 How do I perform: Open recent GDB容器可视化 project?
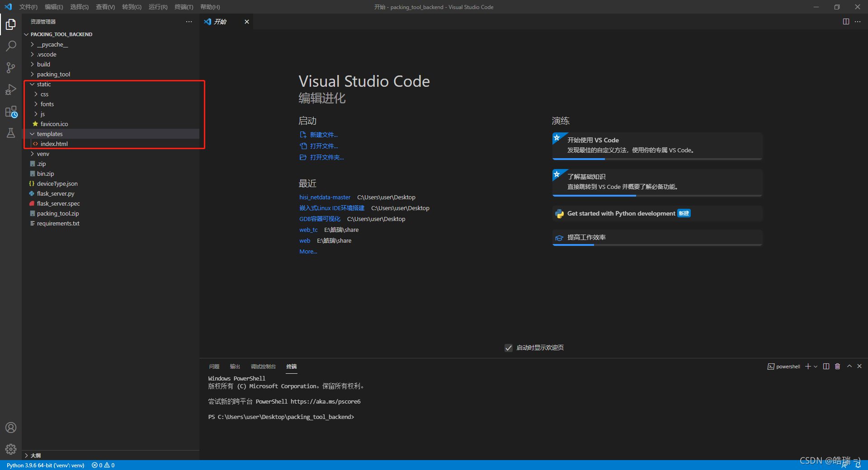tap(320, 219)
